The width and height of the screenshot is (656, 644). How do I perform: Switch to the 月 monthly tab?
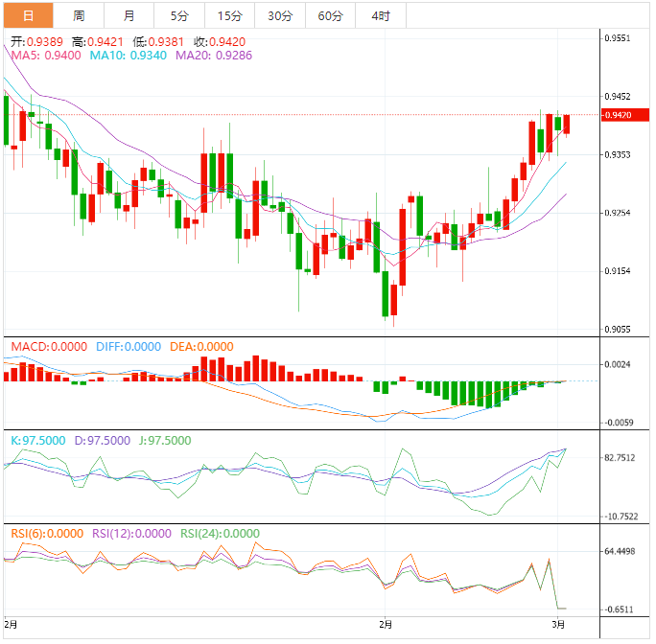pos(129,15)
